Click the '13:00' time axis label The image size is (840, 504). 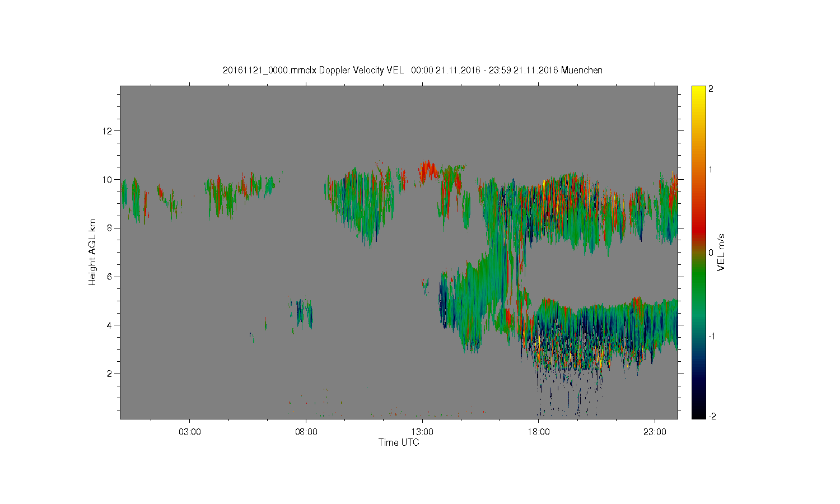pos(422,432)
